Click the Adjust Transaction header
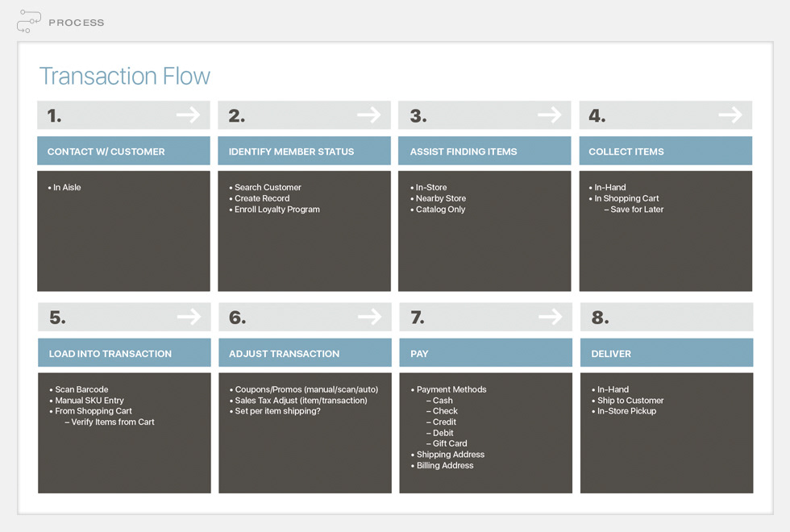Viewport: 790px width, 532px height. point(305,353)
